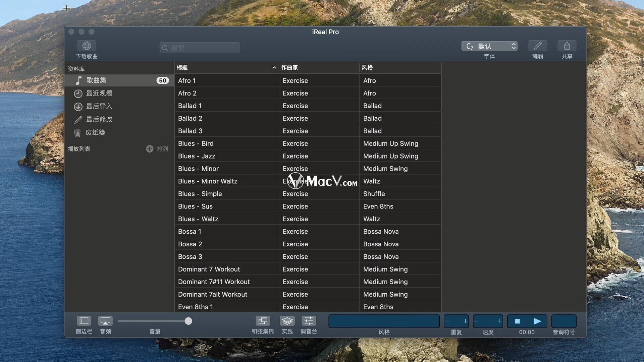Viewport: 644px width, 362px height.
Task: Open the 风格 style selector box
Action: (384, 321)
